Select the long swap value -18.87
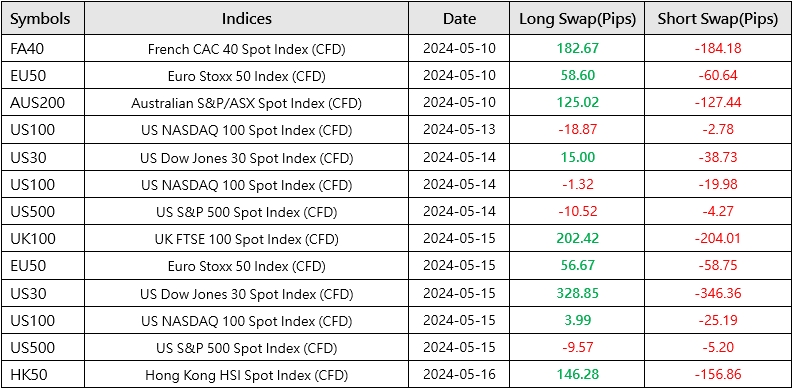Screen dimensions: 793x389 pos(578,131)
